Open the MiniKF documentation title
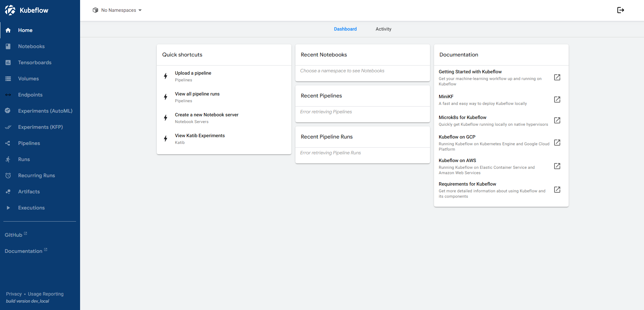 pos(446,96)
